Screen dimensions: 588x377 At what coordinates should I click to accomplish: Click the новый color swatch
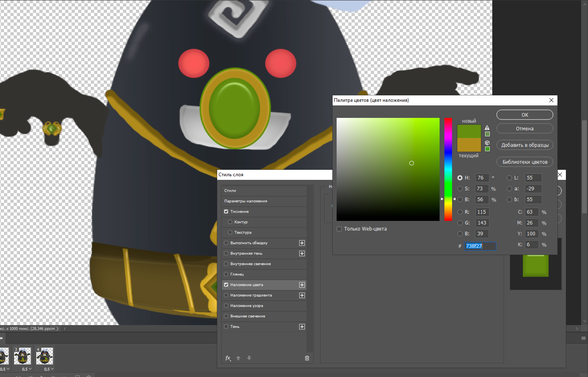(469, 132)
